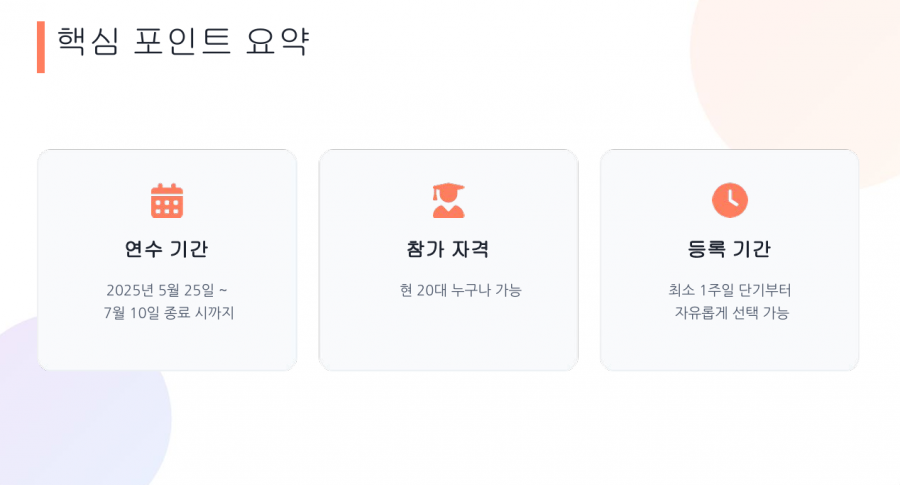Select the 연수 기간 heading
This screenshot has width=900, height=485.
(x=166, y=249)
